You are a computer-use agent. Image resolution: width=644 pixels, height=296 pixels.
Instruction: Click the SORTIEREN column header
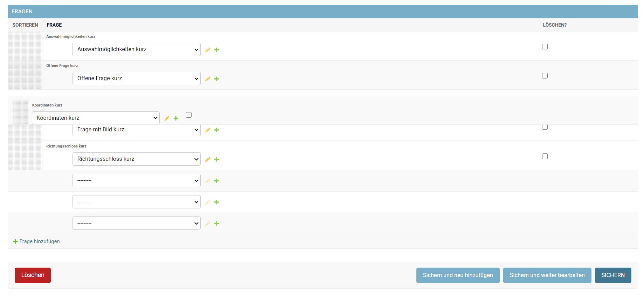(25, 25)
